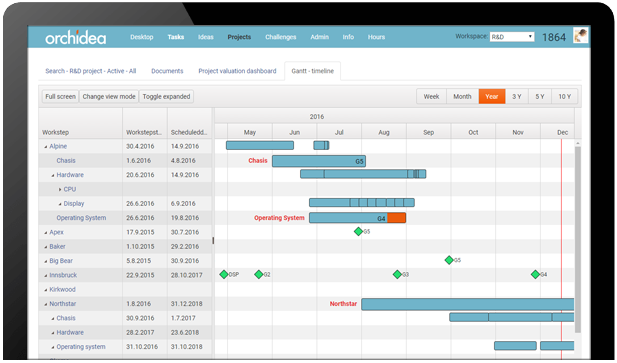This screenshot has height=363, width=617.
Task: Collapse the Display tree row
Action: click(60, 204)
